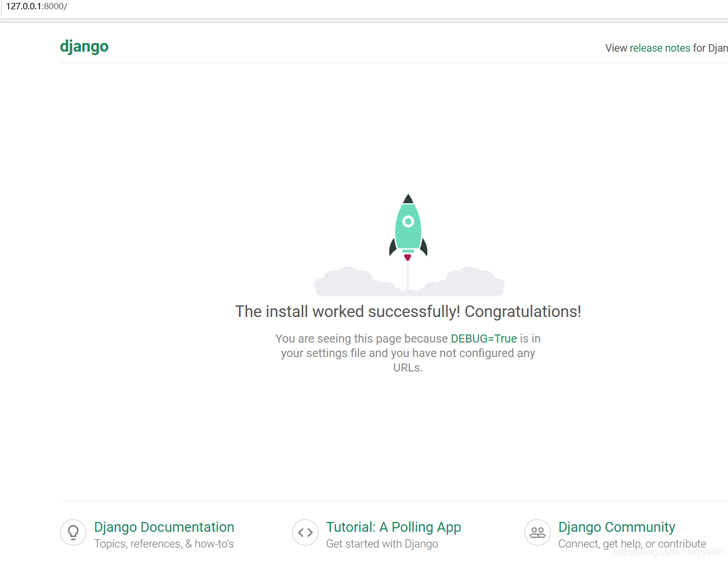Screen dimensions: 728x562
Task: Click 'The install worked successfully! Congratulations!' heading
Action: (408, 312)
